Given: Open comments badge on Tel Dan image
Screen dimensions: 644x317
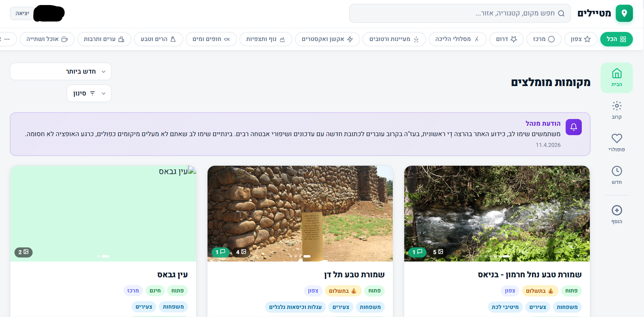Looking at the screenshot, I should coord(220,252).
